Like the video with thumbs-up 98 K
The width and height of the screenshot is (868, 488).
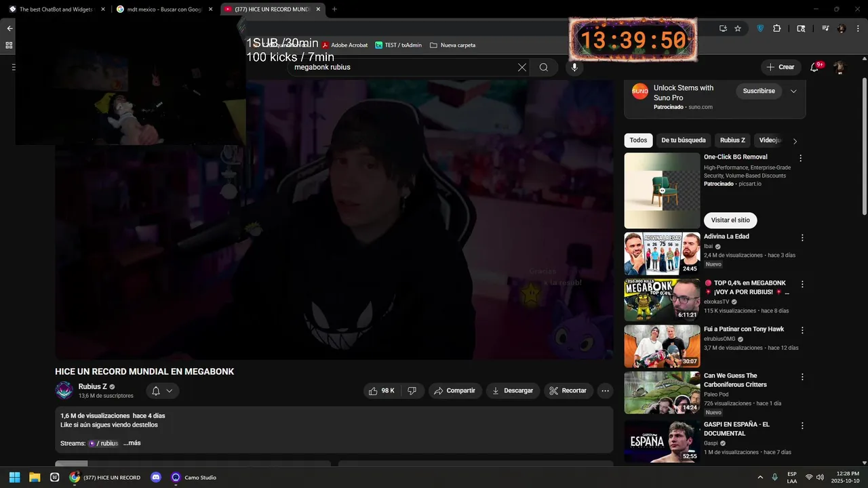tap(381, 390)
